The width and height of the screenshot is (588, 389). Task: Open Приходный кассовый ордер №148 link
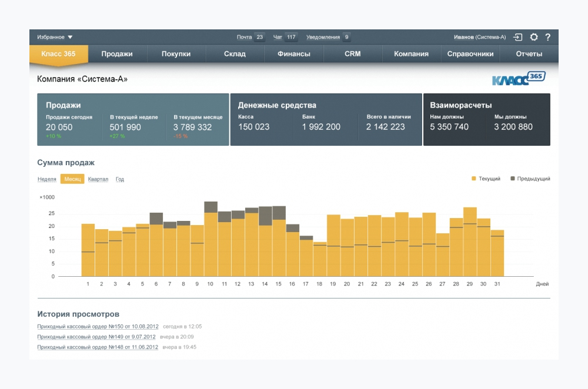pyautogui.click(x=98, y=347)
